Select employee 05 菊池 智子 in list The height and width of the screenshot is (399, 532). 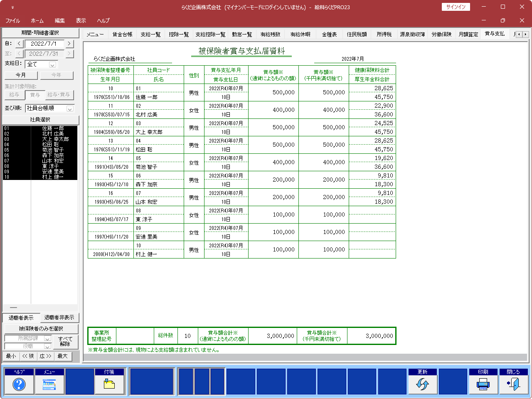(x=40, y=150)
